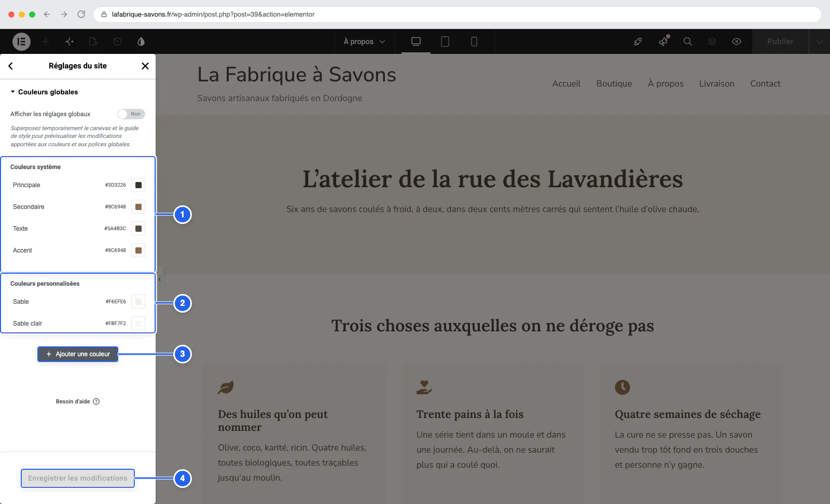The width and height of the screenshot is (830, 504).
Task: Click the browser address bar
Action: 457,15
